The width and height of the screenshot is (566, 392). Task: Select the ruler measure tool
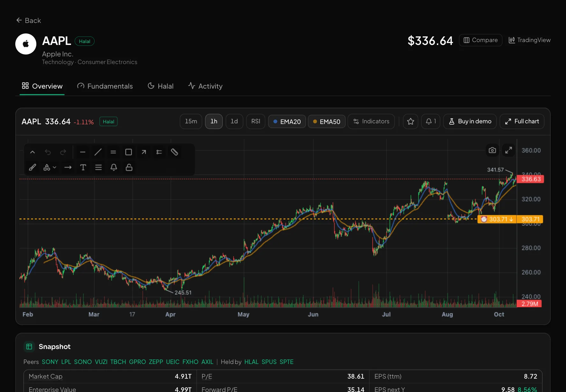(174, 152)
